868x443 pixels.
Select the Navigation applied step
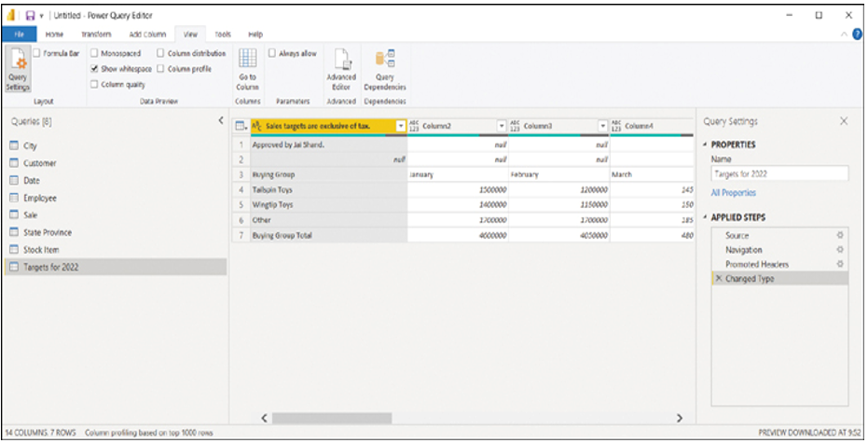point(779,250)
